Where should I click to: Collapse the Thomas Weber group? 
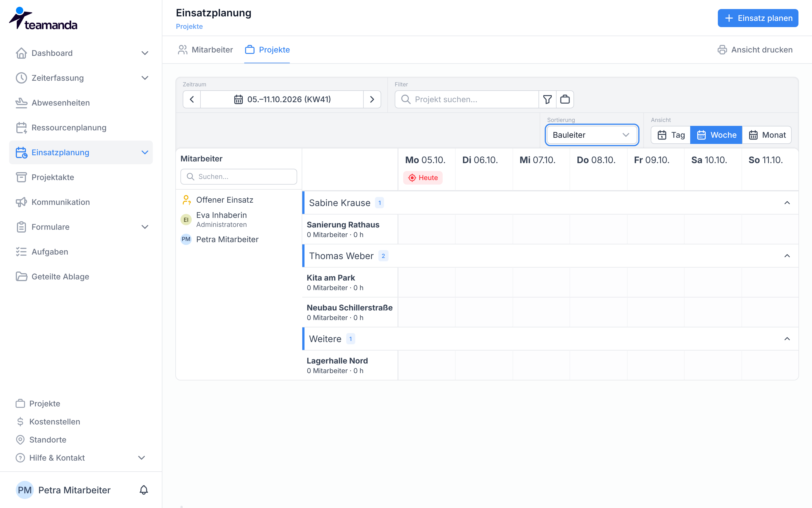787,256
